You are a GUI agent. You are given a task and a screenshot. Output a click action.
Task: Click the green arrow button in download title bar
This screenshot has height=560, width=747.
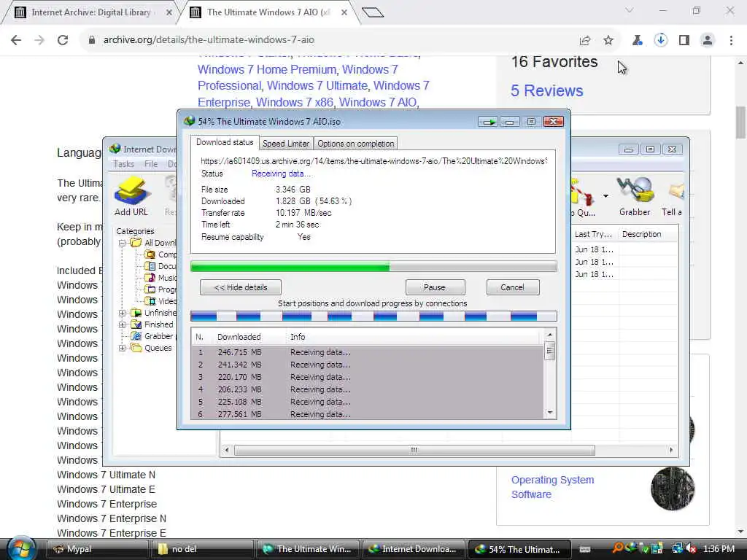[x=488, y=122]
